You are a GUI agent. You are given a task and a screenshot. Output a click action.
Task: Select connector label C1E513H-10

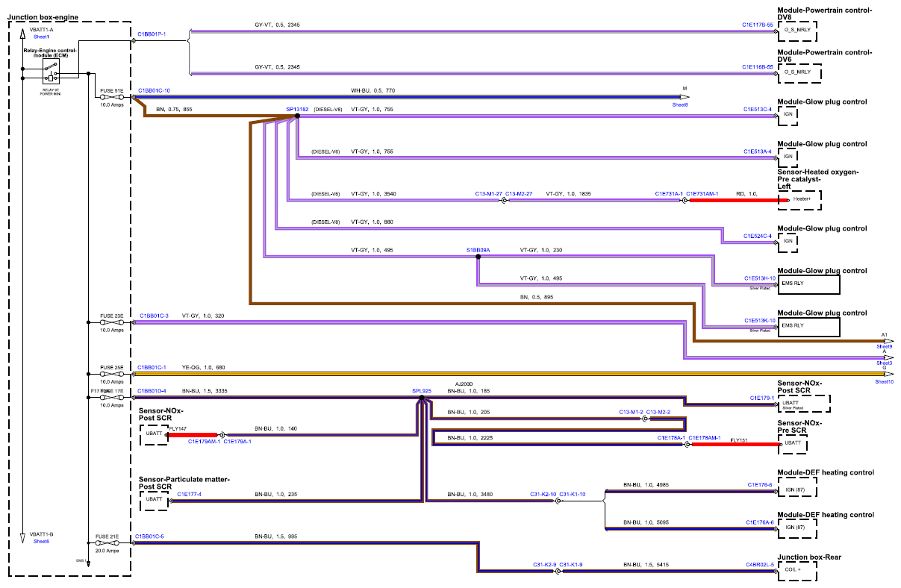760,278
